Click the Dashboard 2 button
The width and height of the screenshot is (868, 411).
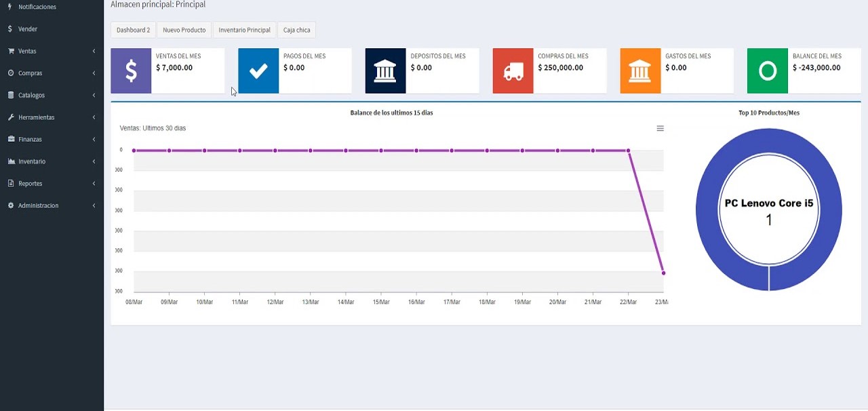click(x=133, y=30)
